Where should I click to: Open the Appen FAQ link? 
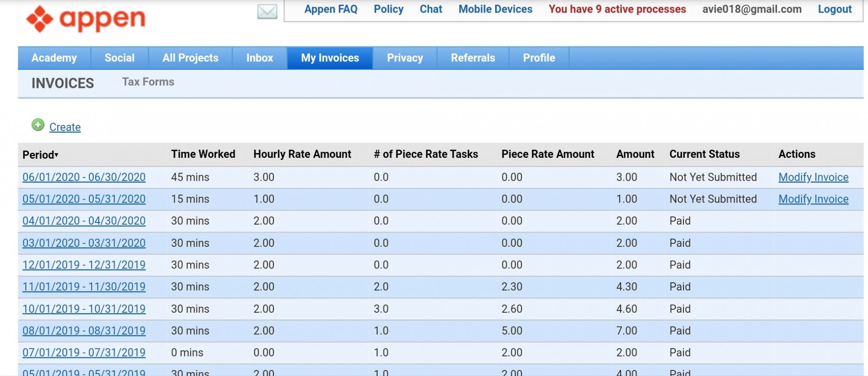click(331, 9)
